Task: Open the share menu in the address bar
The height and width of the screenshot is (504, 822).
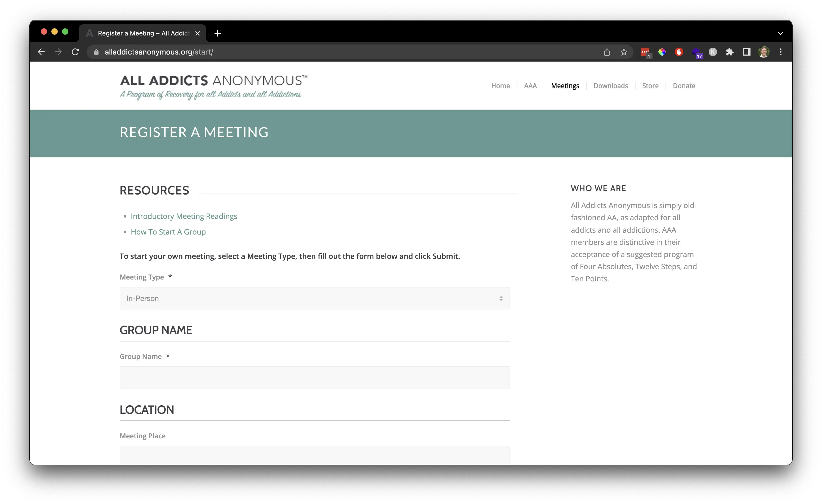Action: 607,52
